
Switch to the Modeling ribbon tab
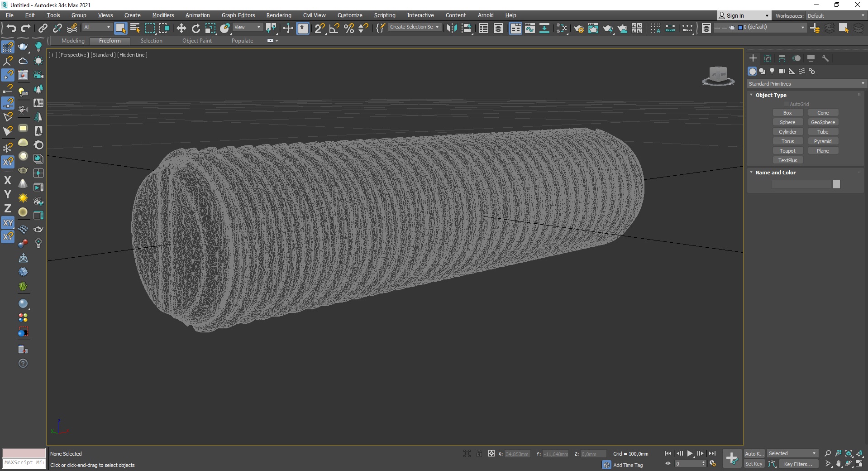point(73,41)
